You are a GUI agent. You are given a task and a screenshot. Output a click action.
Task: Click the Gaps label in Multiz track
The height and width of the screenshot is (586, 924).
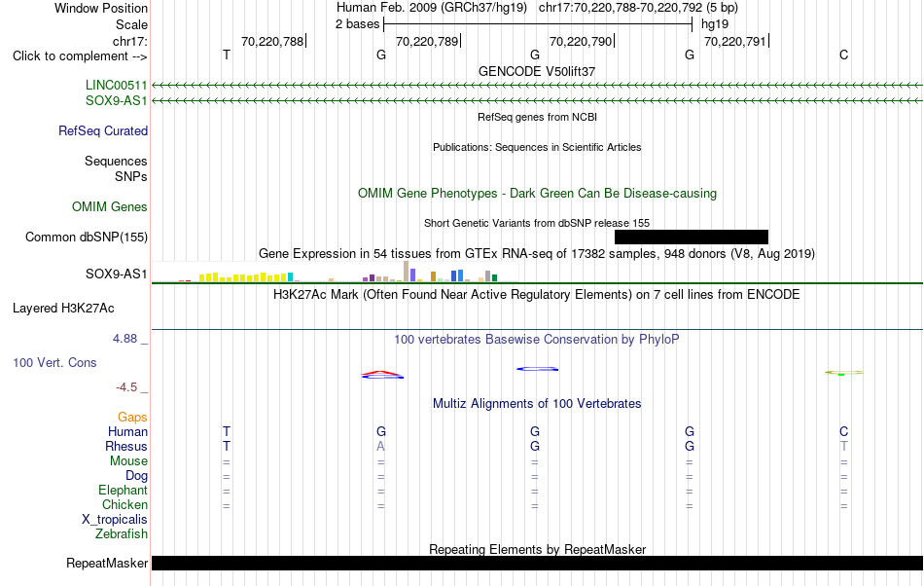tap(132, 417)
